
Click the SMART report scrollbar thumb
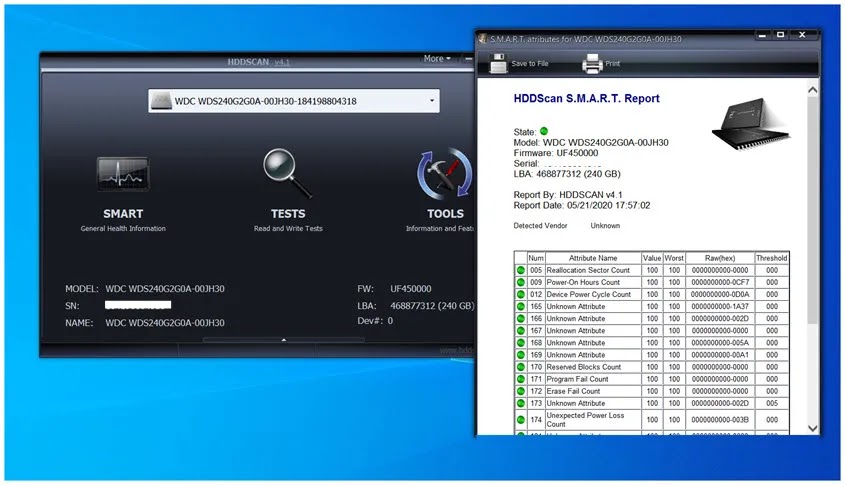[813, 210]
